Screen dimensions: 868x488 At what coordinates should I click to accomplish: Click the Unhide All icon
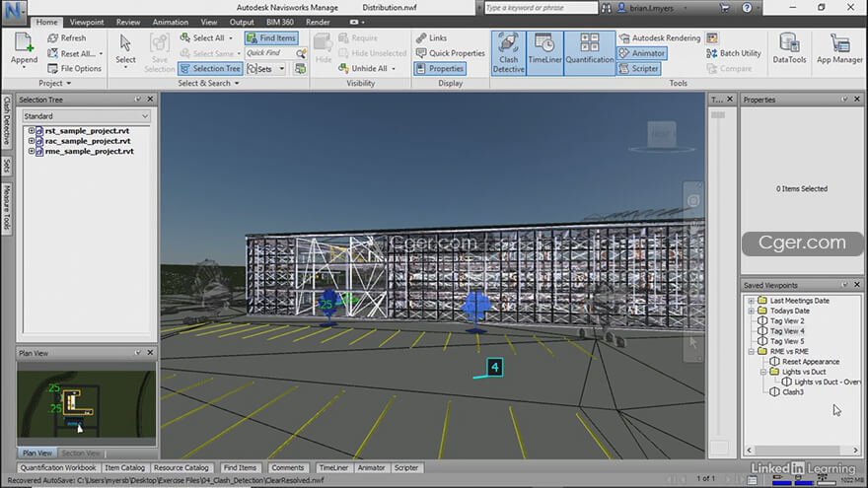point(343,69)
